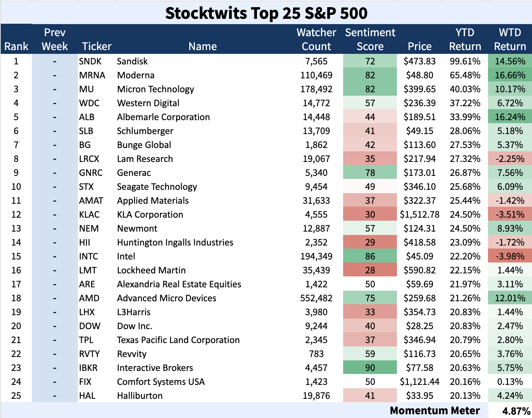
Task: Click the MRNA ticker cell
Action: [x=92, y=75]
